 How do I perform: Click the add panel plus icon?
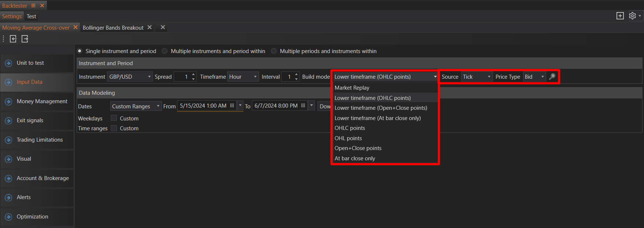tap(620, 16)
